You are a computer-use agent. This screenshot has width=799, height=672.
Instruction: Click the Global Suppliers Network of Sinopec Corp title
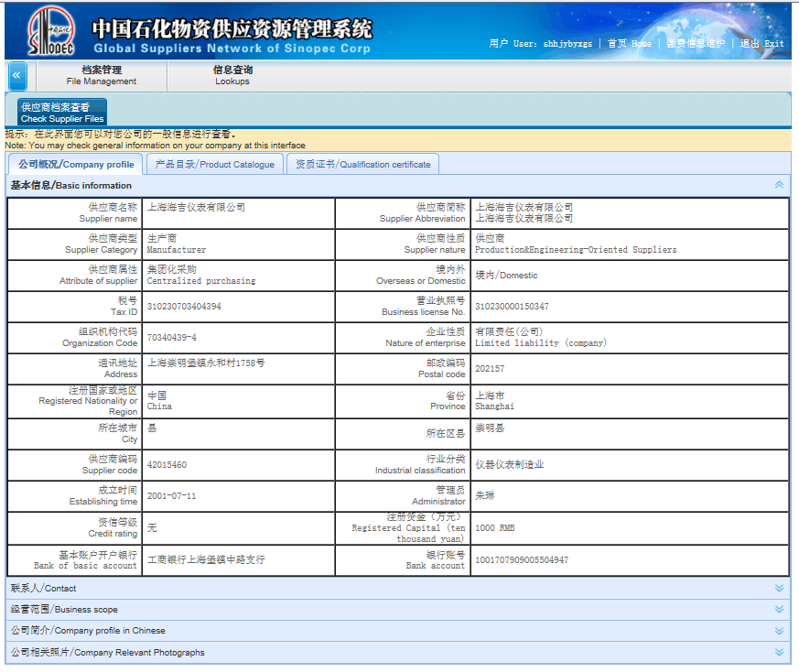[232, 49]
